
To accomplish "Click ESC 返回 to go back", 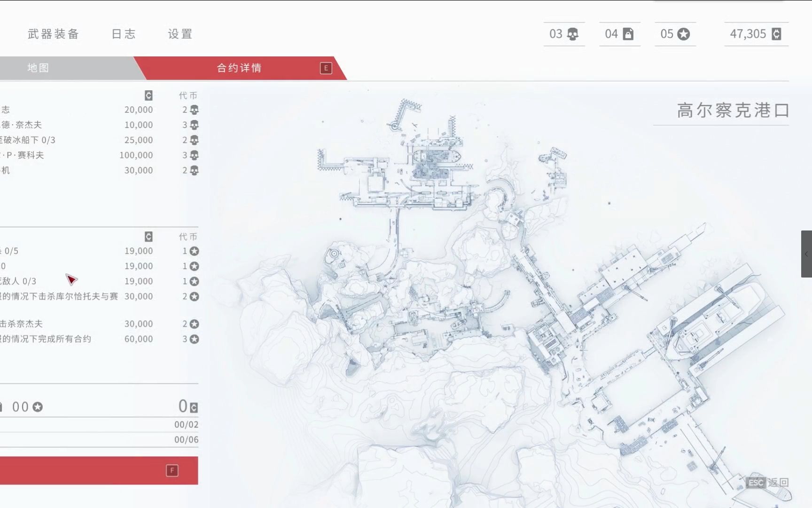I will tap(767, 483).
